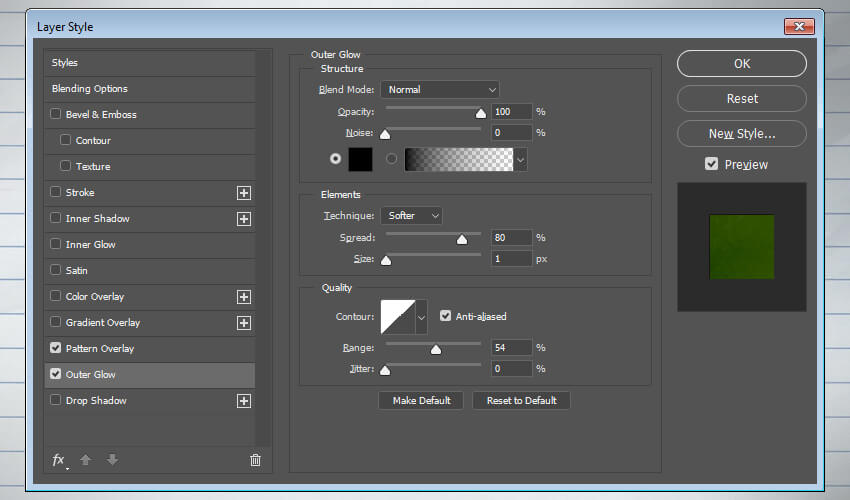Click the Opacity value field
850x500 pixels.
511,112
